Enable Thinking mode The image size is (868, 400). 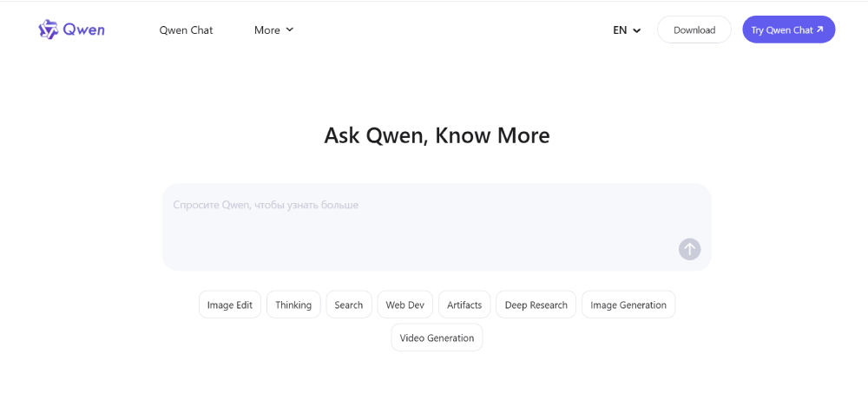(x=293, y=305)
